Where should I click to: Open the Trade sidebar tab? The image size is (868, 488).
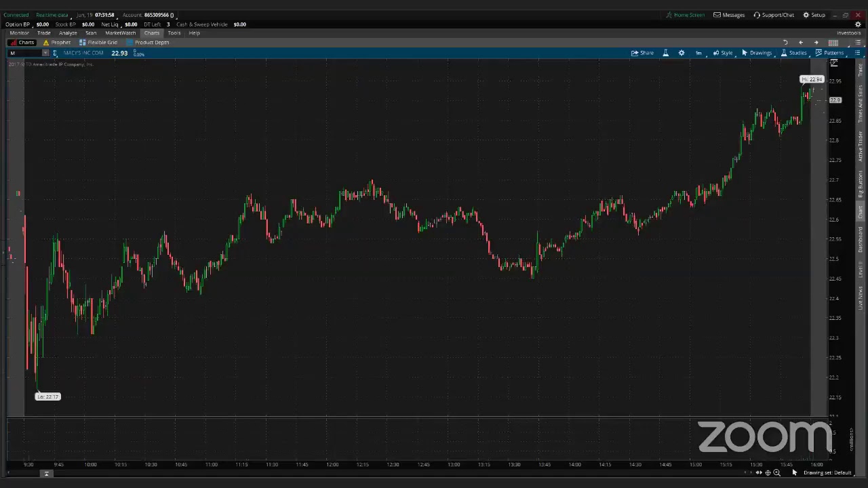[x=861, y=70]
